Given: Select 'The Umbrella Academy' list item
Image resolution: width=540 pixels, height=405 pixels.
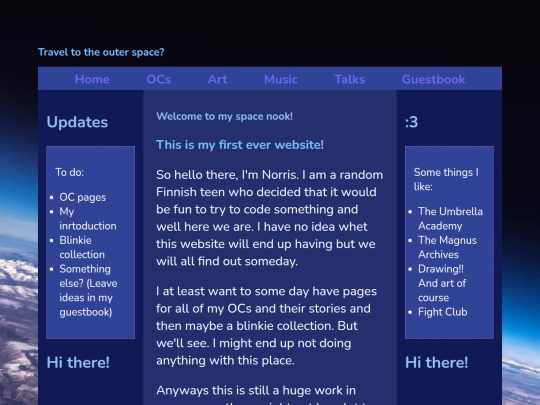Looking at the screenshot, I should pyautogui.click(x=450, y=219).
